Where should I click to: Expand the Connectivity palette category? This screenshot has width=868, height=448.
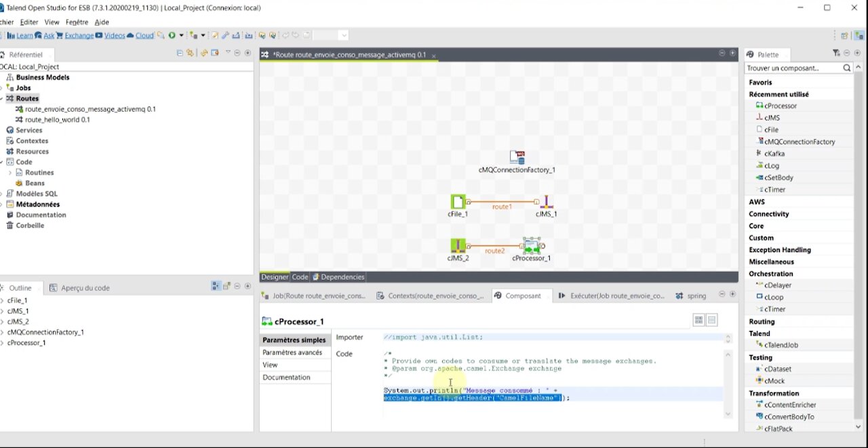pos(769,213)
